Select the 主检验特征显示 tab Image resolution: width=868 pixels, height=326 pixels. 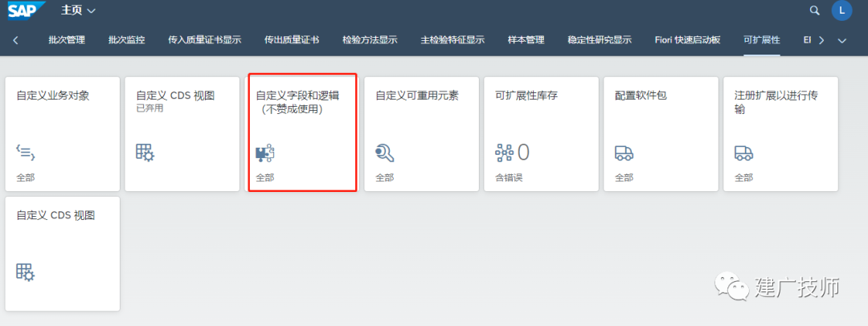point(452,40)
